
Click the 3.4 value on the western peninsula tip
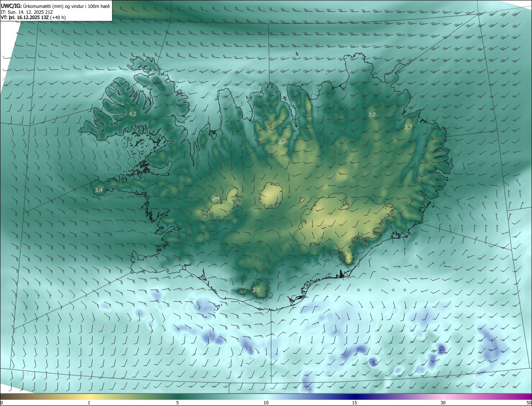99,190
